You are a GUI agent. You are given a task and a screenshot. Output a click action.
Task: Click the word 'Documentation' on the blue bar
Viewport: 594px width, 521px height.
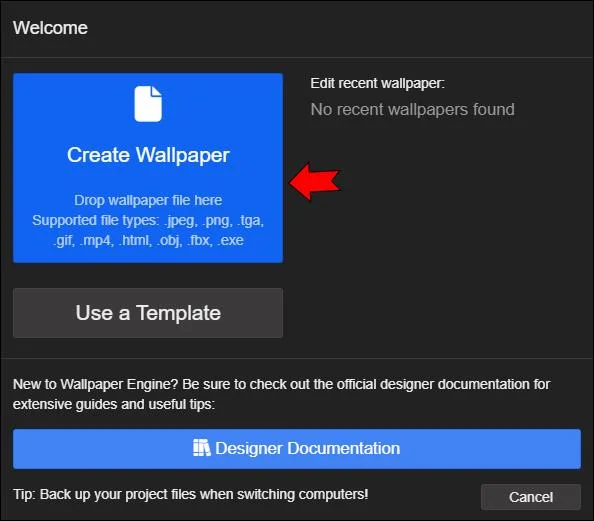[344, 448]
